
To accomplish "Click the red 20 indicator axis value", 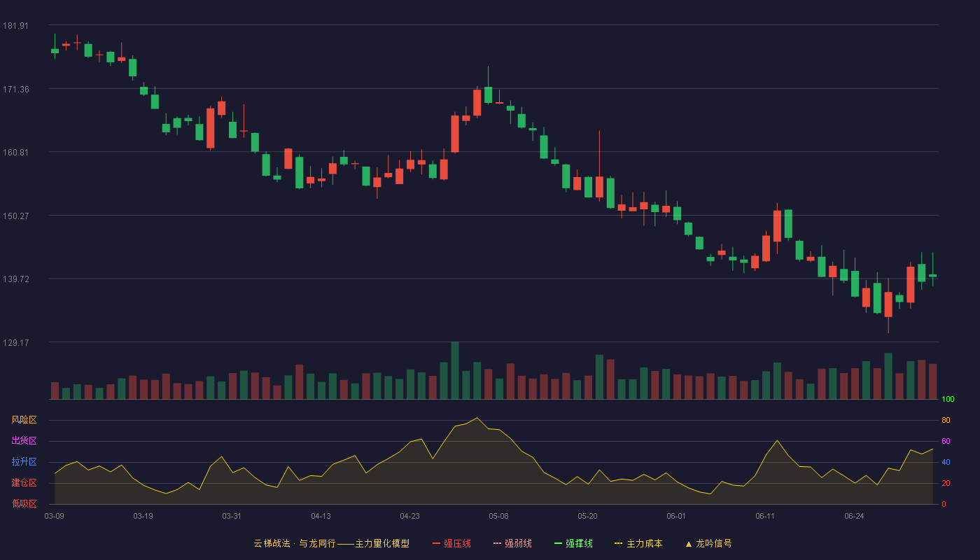I will tap(946, 483).
